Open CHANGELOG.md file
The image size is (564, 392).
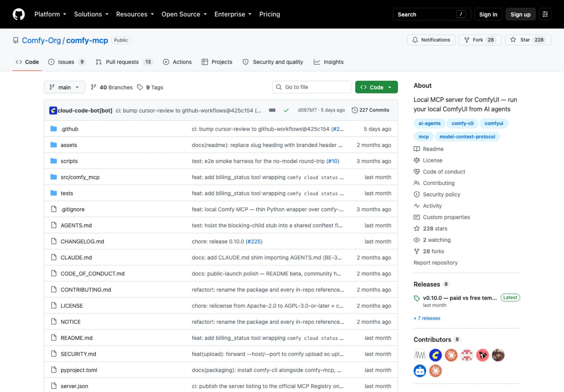[82, 241]
